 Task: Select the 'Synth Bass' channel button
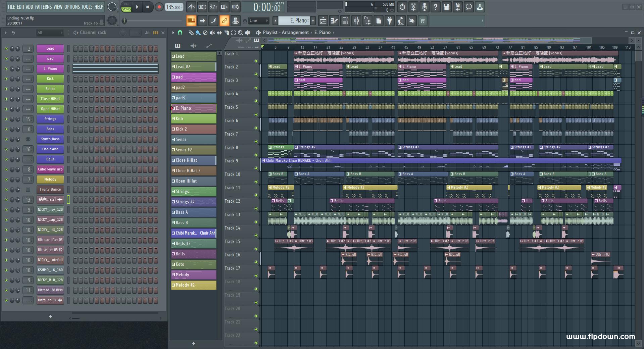50,139
